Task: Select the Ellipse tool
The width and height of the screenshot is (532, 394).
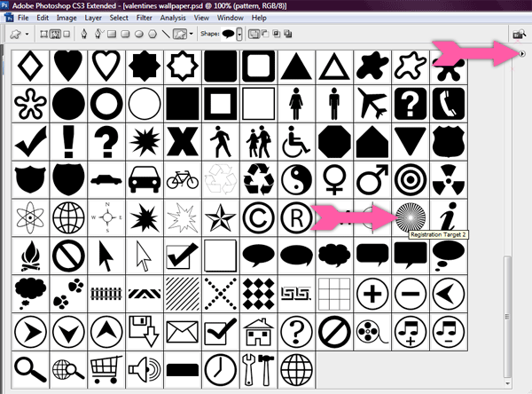Action: point(139,34)
